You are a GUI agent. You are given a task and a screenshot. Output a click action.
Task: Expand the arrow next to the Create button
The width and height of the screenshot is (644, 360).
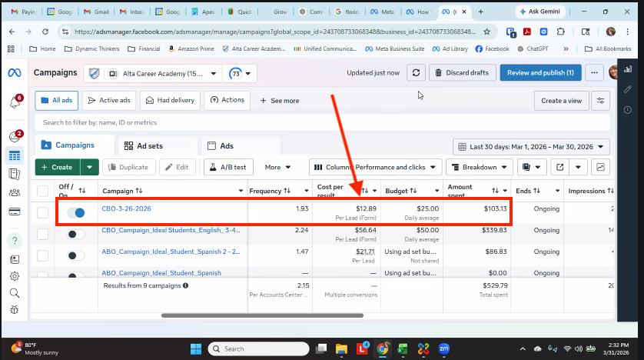[x=90, y=167]
